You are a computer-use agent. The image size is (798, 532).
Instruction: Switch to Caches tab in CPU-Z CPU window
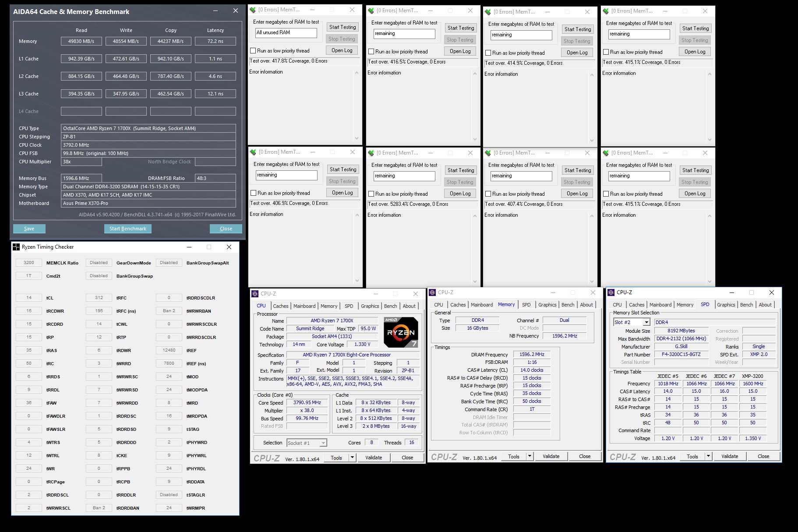[x=281, y=307]
